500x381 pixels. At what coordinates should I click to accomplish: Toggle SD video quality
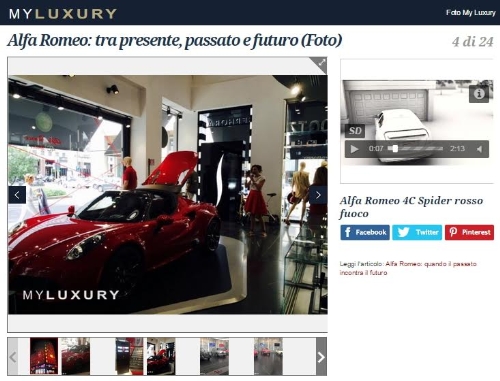point(355,131)
